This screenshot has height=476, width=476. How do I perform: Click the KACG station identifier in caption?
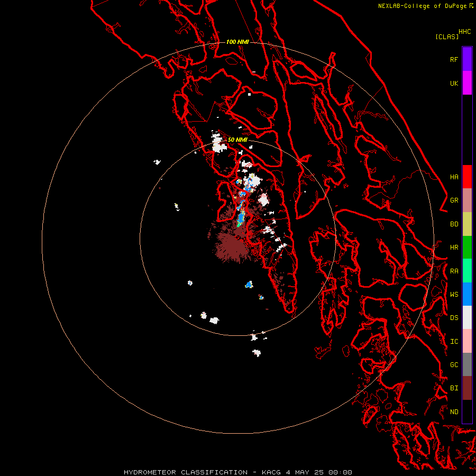(x=271, y=472)
